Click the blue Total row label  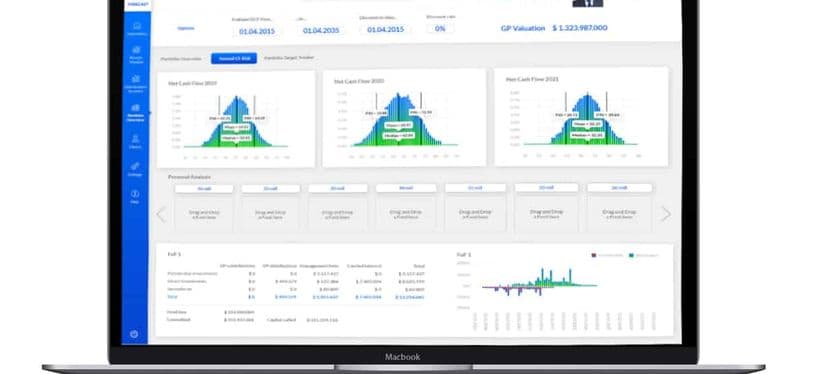point(172,296)
